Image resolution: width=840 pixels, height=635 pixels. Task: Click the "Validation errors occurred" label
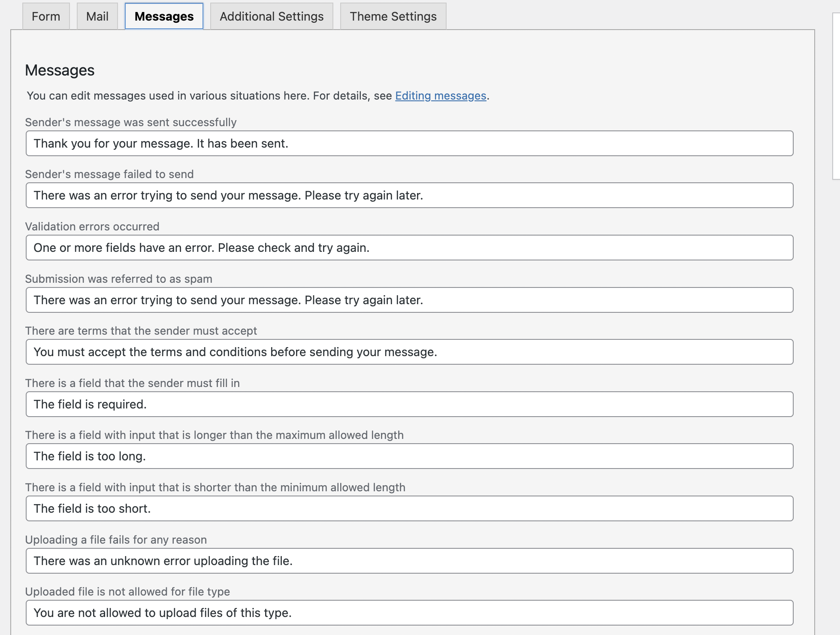click(x=92, y=227)
